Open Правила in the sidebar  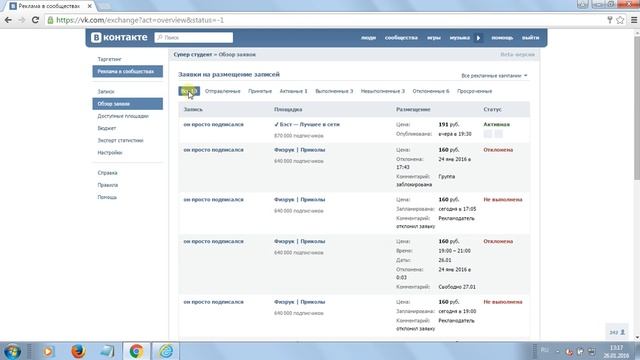107,185
